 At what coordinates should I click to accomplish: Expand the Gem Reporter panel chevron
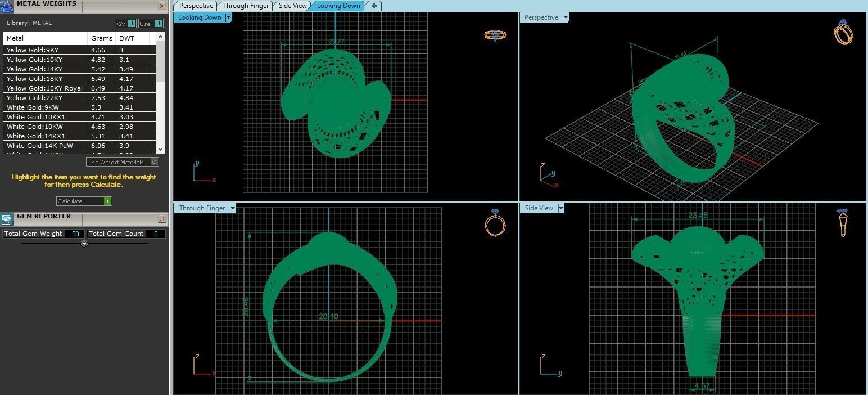tap(84, 244)
